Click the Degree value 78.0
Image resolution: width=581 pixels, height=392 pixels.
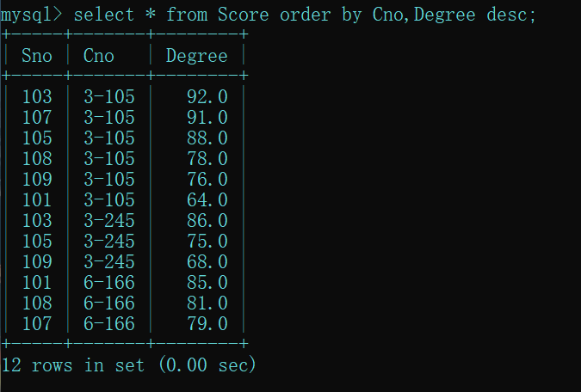pos(207,159)
